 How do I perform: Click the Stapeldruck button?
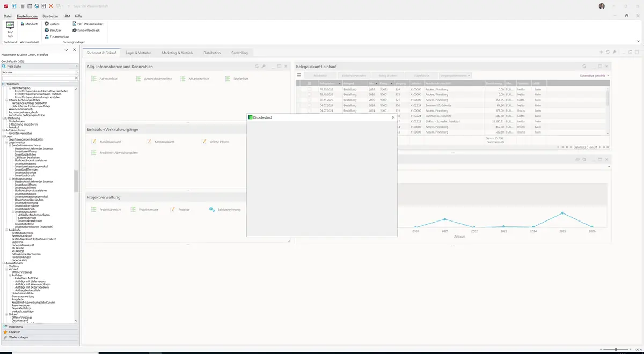422,76
